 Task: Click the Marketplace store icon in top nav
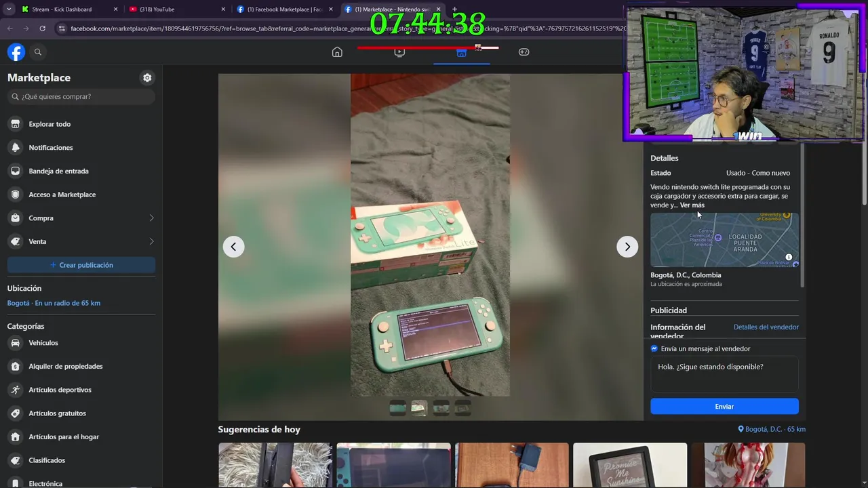coord(461,52)
